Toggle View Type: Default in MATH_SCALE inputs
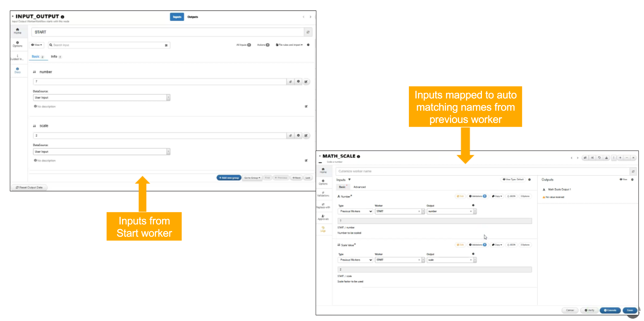 [x=513, y=180]
